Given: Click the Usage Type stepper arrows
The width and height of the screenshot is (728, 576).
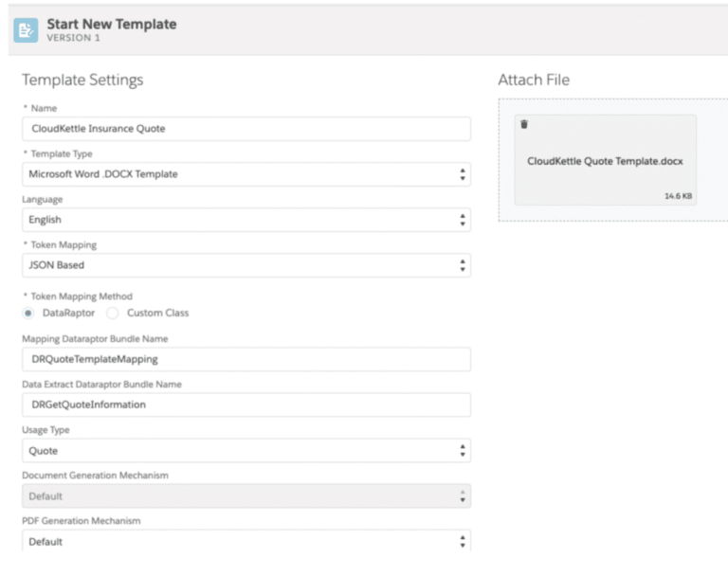Looking at the screenshot, I should tap(463, 451).
